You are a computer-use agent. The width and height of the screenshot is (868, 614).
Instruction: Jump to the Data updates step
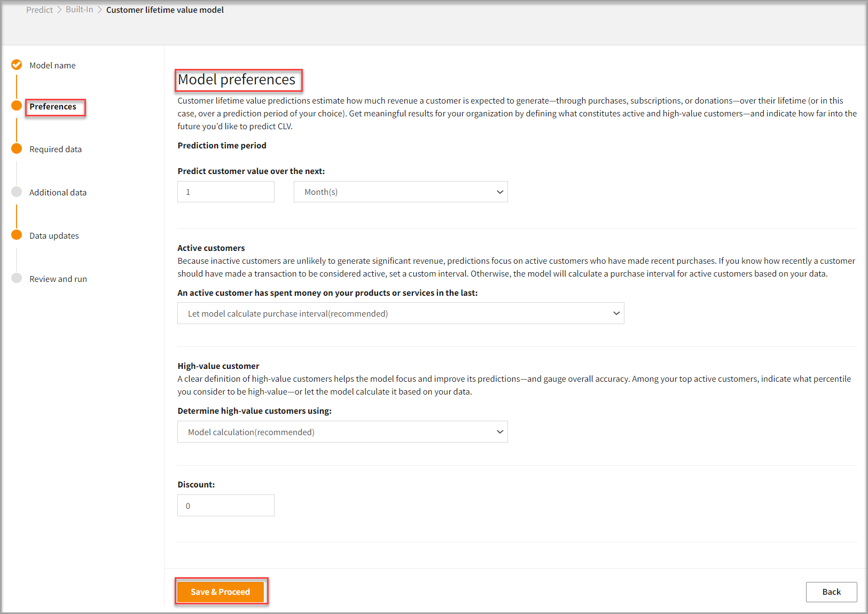[x=54, y=235]
